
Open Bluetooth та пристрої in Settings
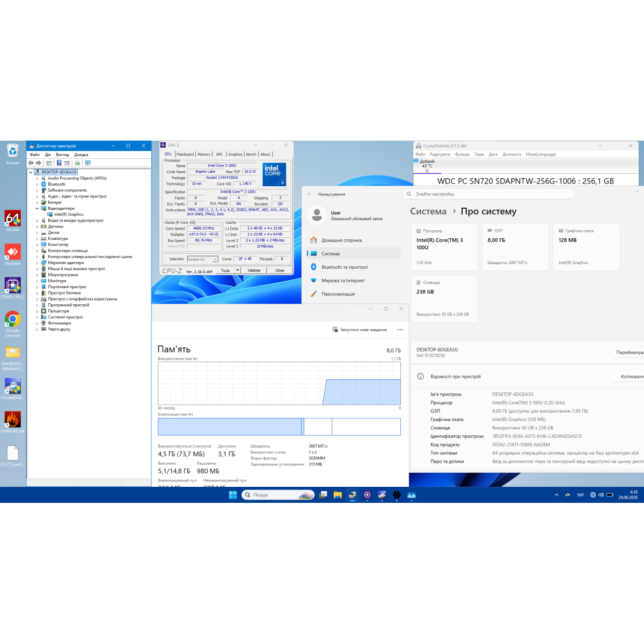[354, 267]
